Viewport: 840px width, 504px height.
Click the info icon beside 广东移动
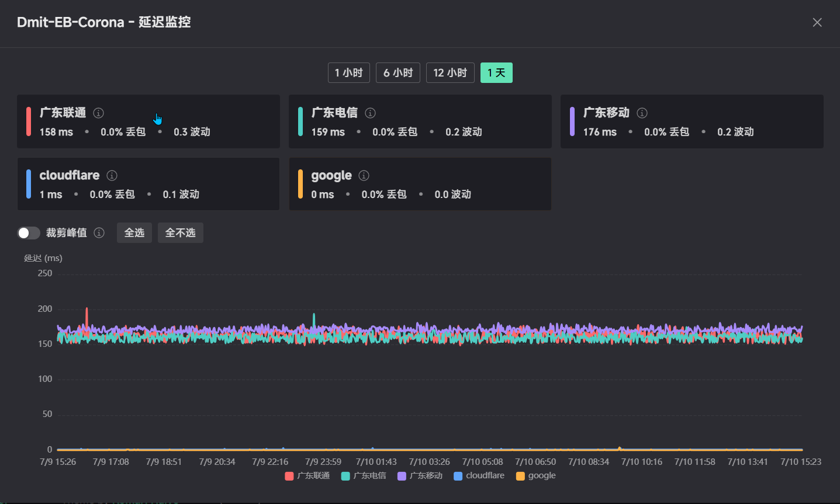click(642, 113)
